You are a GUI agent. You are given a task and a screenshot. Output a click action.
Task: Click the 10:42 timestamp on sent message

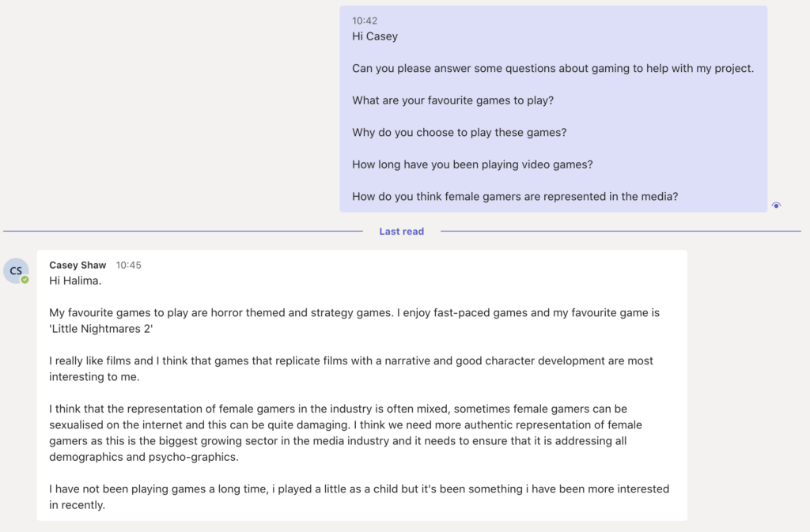click(365, 21)
